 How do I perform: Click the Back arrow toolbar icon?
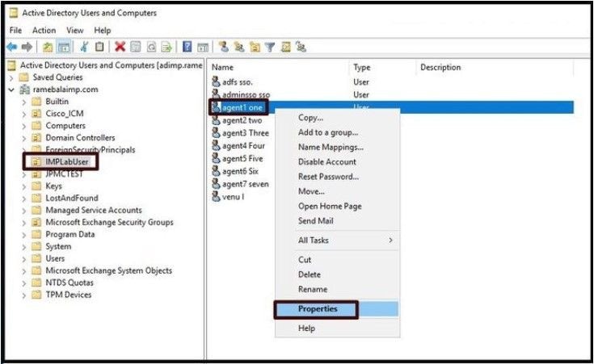click(12, 48)
